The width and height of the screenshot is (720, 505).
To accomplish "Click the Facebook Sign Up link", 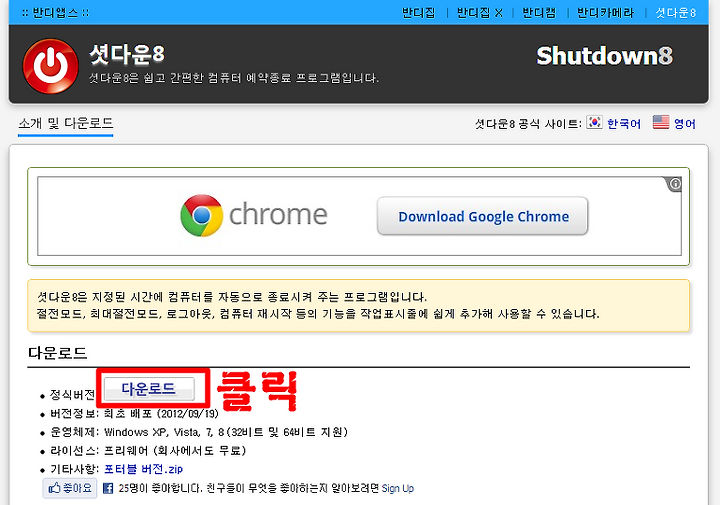I will 398,488.
